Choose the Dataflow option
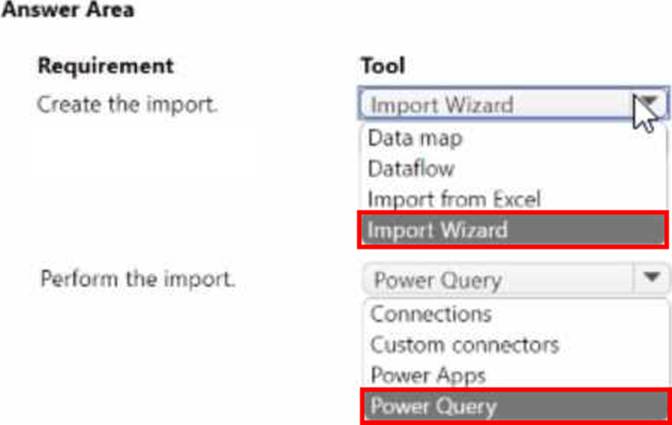Screen dimensions: 672x425 (410, 169)
